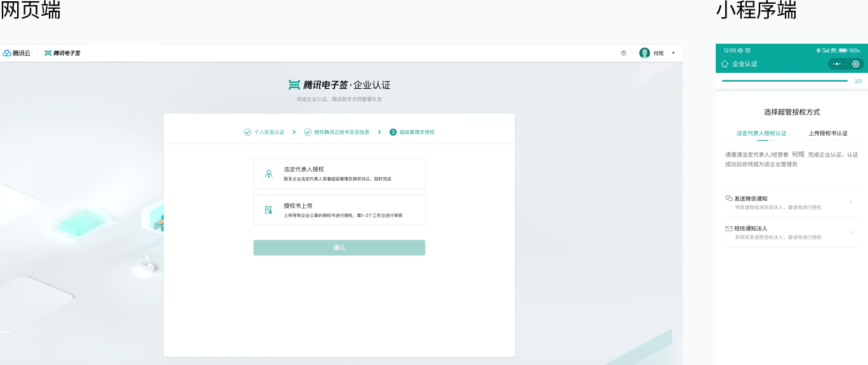Click 系统将发送短信给法人，邀请他进行授权 description
Screen dimensions: 868x365
point(778,237)
